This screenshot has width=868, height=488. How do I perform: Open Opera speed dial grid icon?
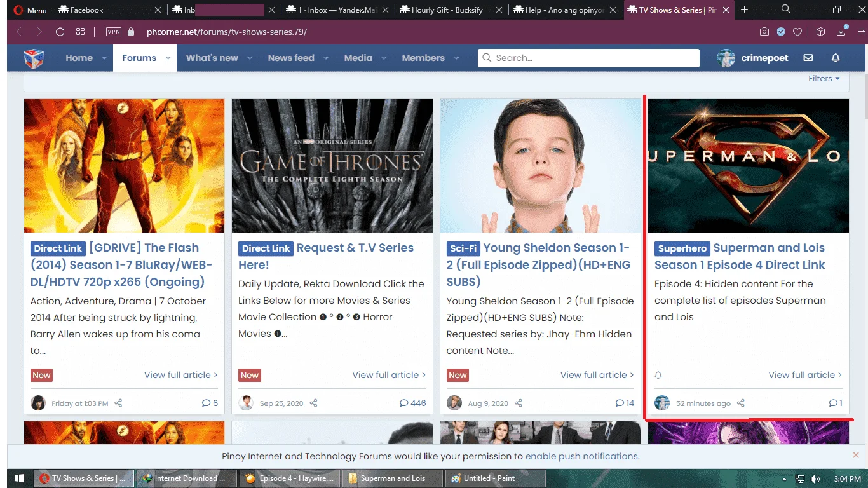pos(80,32)
